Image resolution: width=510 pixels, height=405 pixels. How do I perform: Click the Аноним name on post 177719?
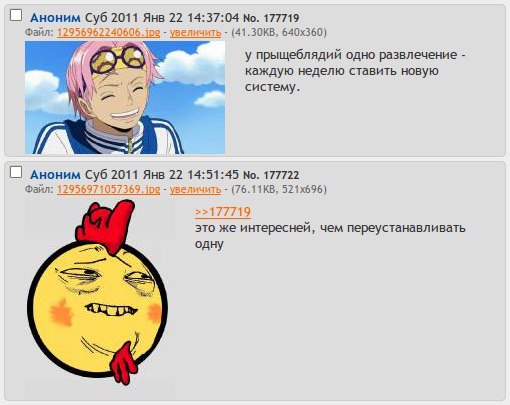tap(55, 18)
